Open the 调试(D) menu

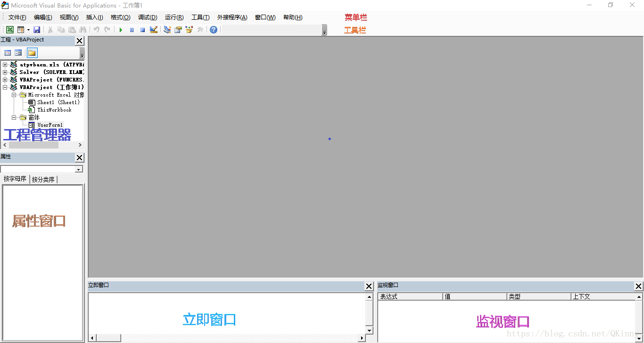tap(148, 17)
